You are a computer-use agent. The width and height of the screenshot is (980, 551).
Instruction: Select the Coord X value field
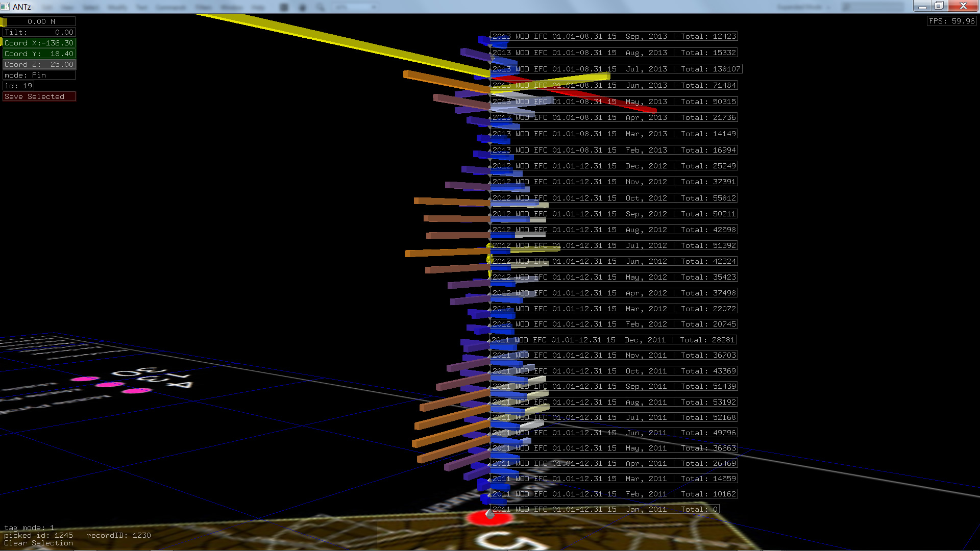click(x=39, y=43)
